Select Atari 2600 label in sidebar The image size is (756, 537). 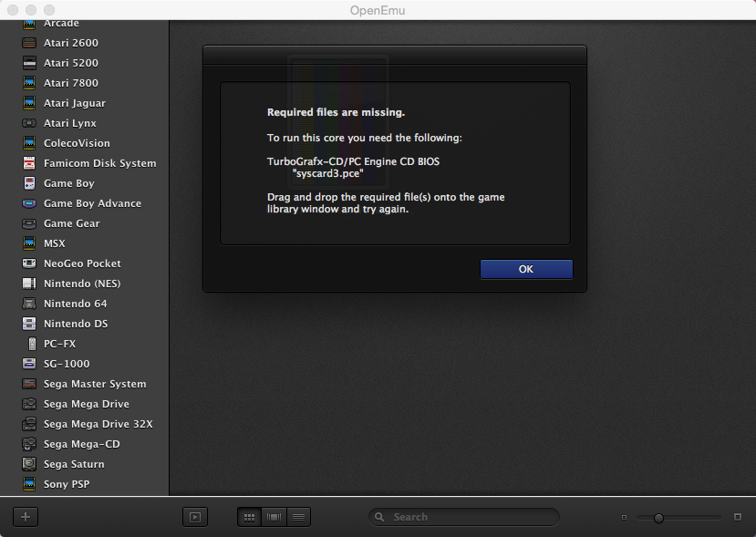pos(71,43)
